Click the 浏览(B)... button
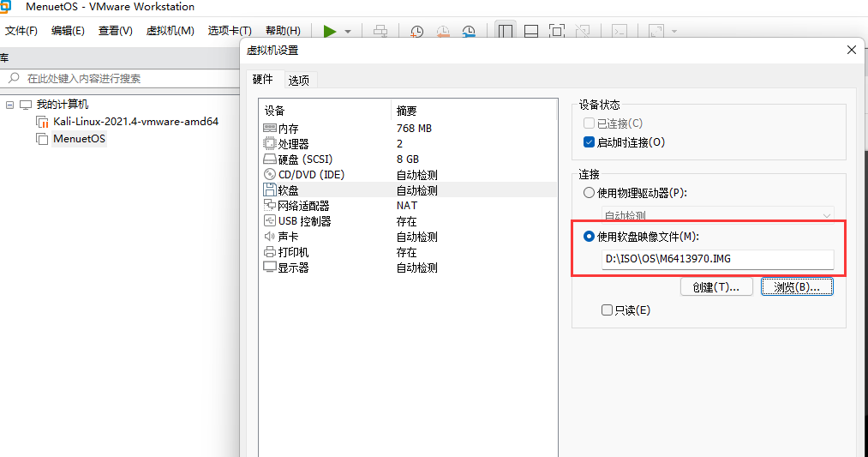 (x=797, y=287)
